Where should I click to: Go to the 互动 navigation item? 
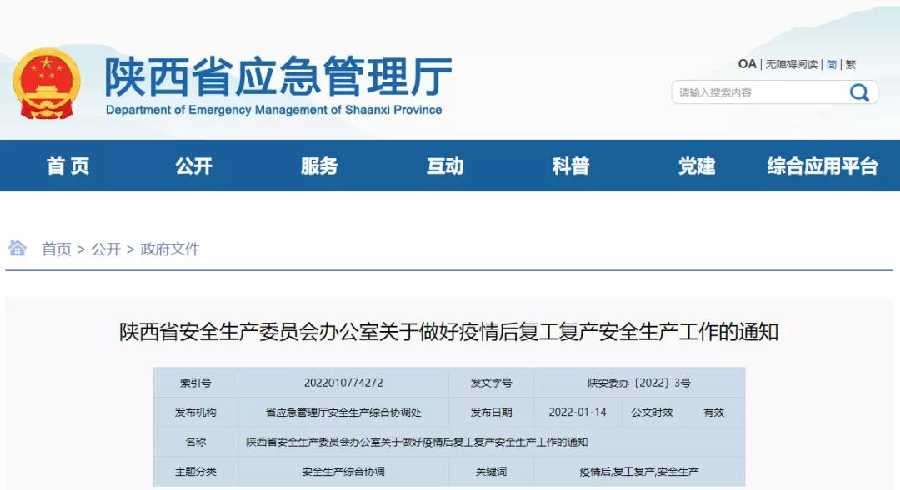click(445, 166)
